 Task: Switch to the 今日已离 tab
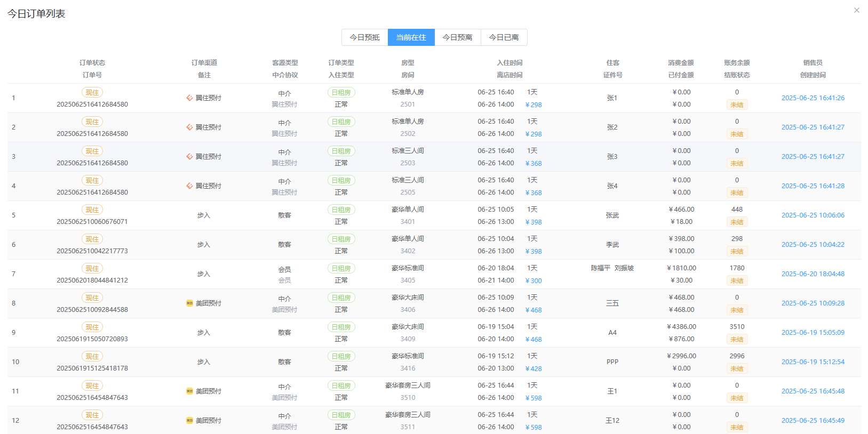(x=504, y=37)
